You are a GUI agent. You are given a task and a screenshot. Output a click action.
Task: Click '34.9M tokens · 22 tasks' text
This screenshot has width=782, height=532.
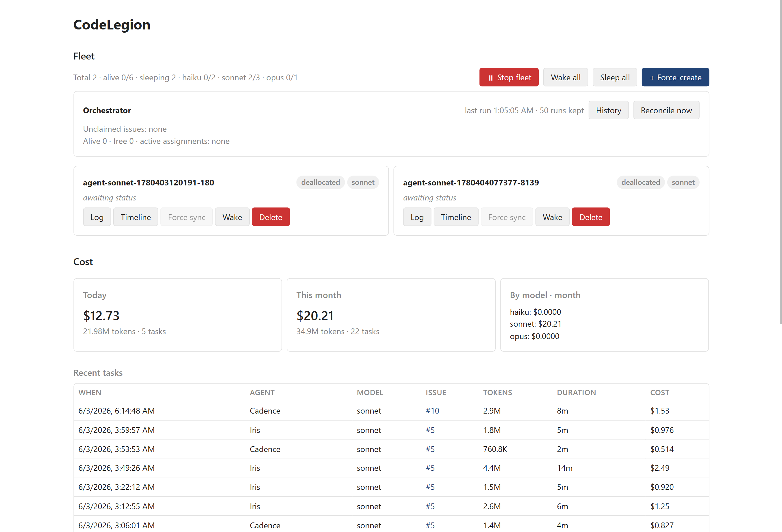tap(338, 331)
